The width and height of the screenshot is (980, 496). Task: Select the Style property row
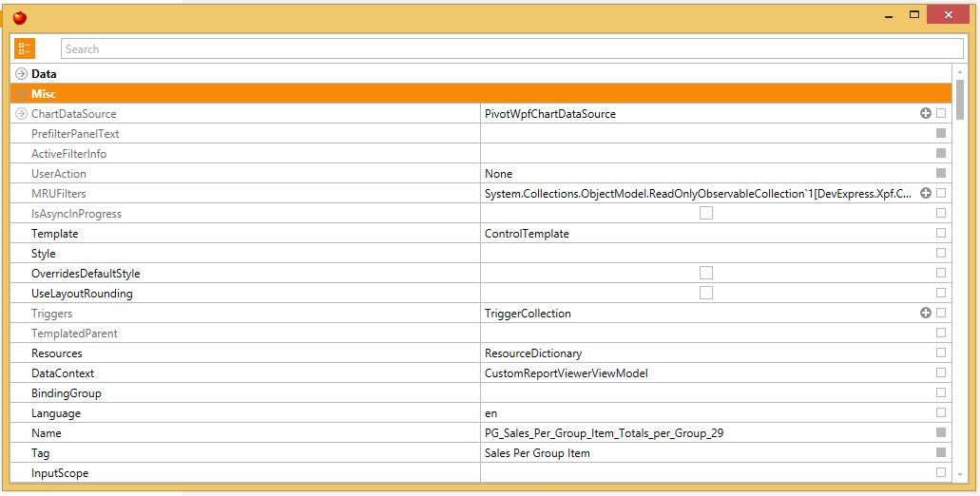click(481, 253)
